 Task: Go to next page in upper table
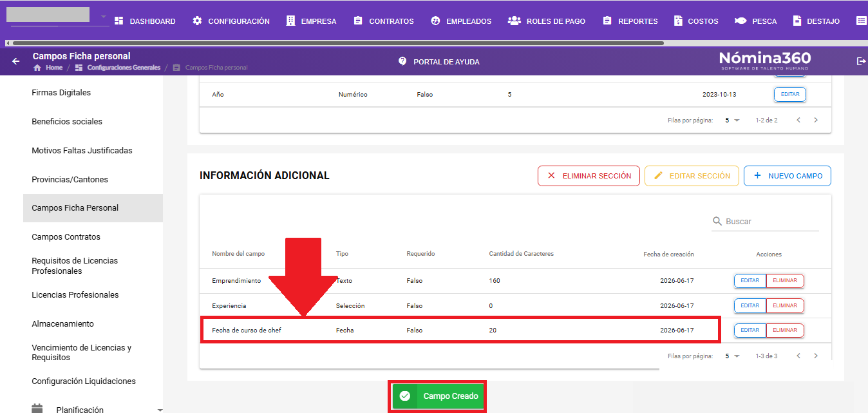tap(816, 120)
